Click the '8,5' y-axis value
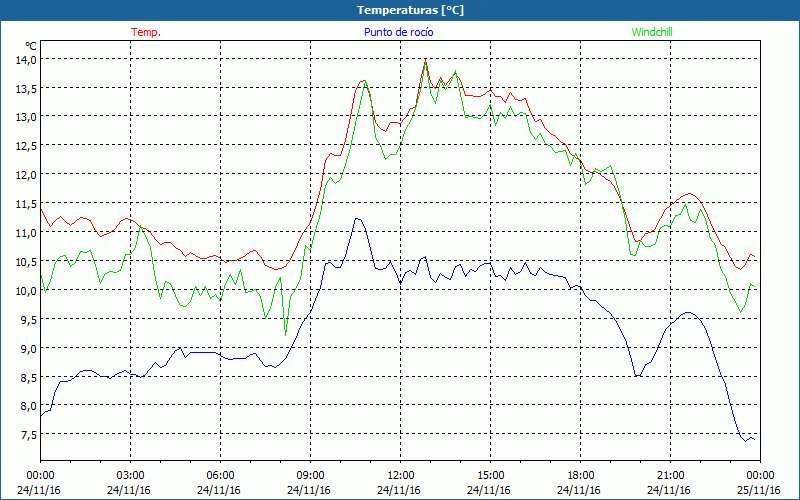This screenshot has height=500, width=800. click(x=29, y=377)
